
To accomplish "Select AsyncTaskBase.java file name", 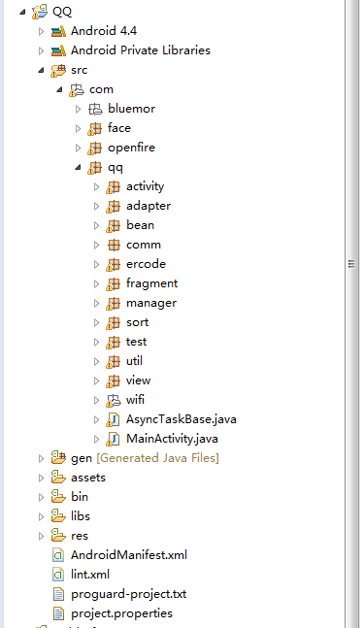I will click(x=182, y=419).
